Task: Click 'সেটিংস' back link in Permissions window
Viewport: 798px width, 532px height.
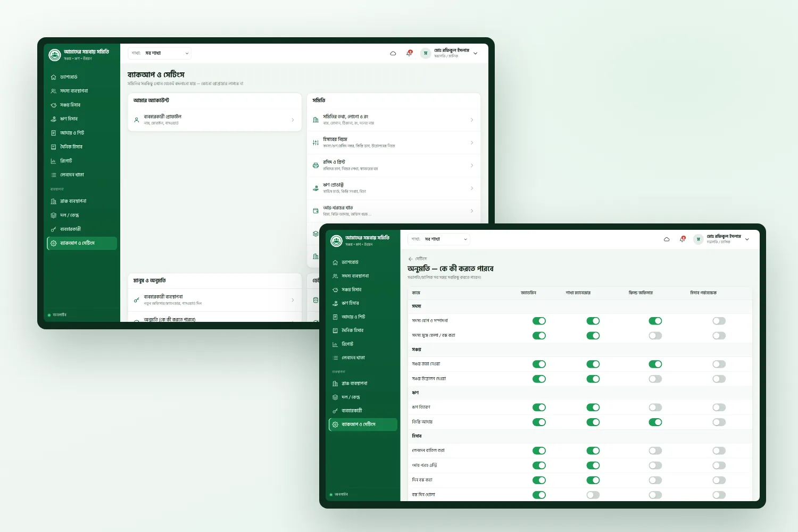Action: [x=421, y=259]
